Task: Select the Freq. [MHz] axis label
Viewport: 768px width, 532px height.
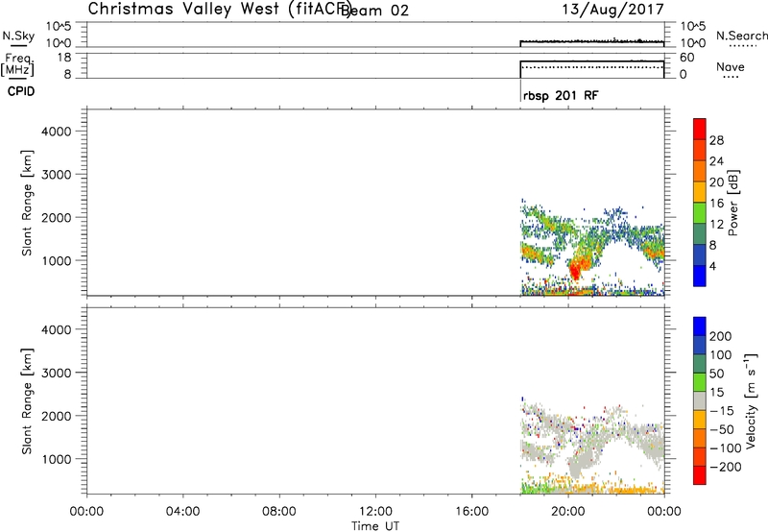Action: 17,65
